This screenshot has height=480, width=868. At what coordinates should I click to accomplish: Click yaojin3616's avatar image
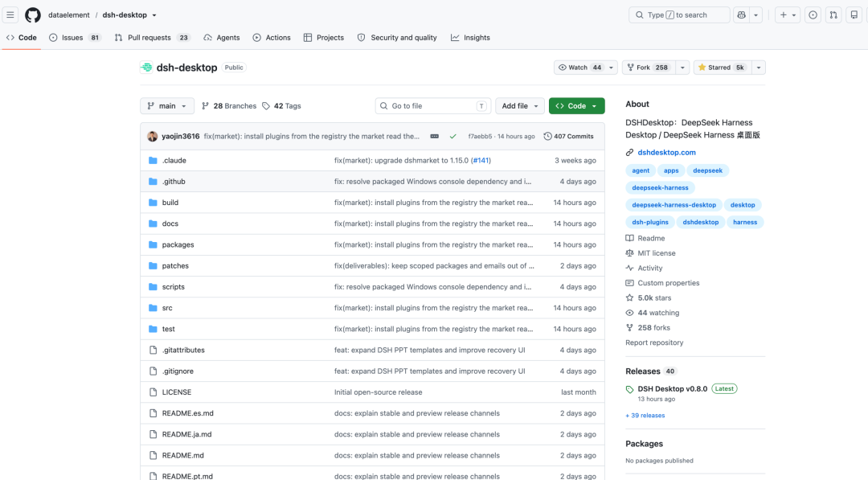point(152,136)
